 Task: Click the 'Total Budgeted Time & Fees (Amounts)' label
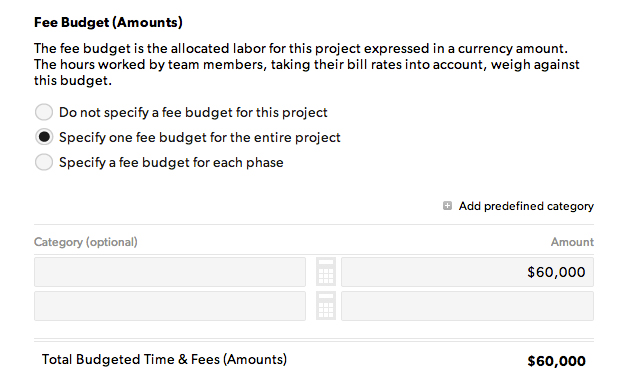pos(164,359)
